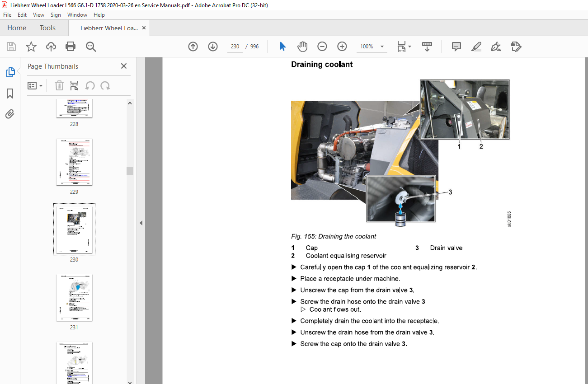
Task: Click the Request signatures stamp icon
Action: coord(516,47)
